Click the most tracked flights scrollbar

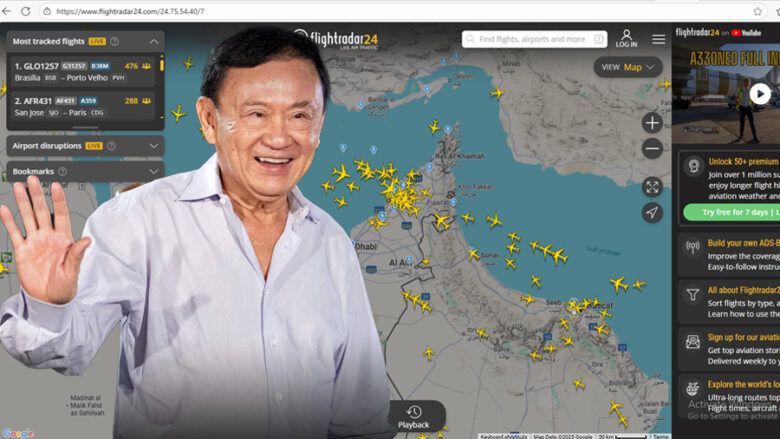click(x=162, y=65)
